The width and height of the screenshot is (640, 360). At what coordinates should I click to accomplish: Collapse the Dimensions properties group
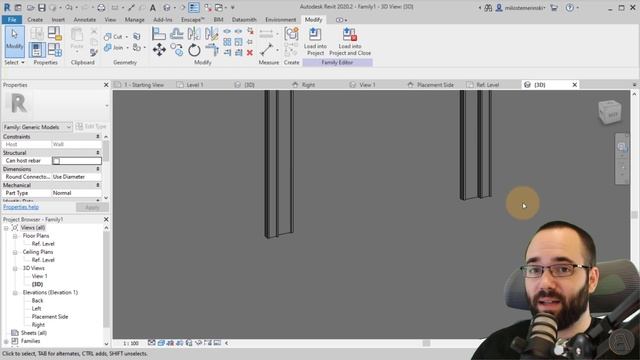98,169
